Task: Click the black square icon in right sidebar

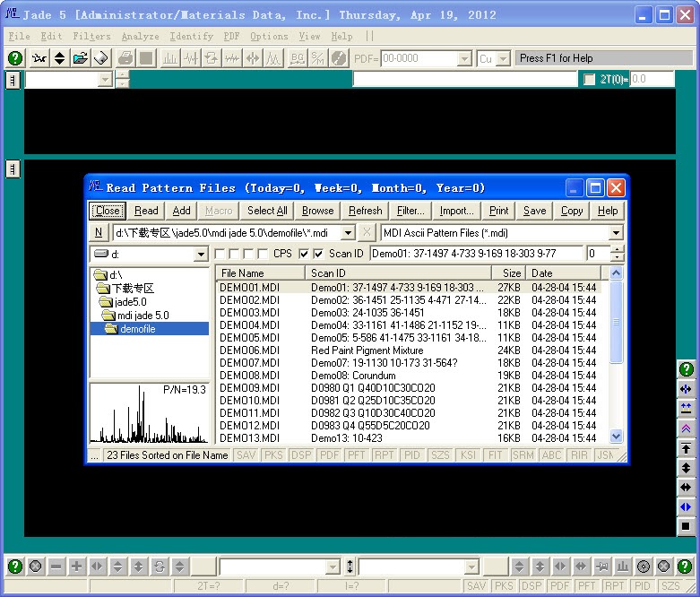Action: (686, 526)
